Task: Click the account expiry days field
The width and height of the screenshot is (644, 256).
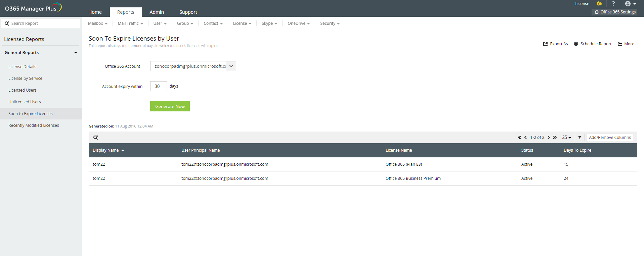Action: (x=159, y=86)
